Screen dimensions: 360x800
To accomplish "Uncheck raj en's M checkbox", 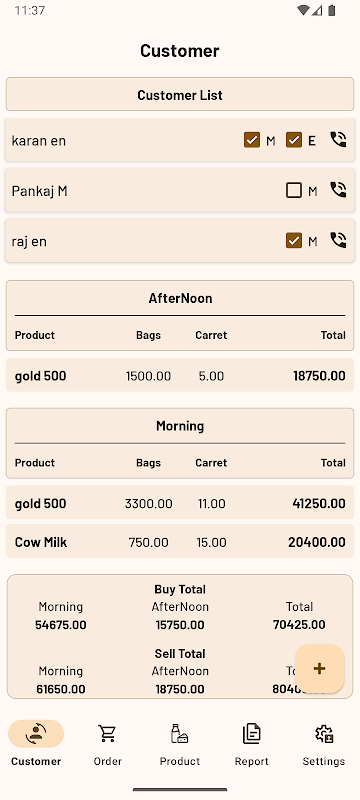I will click(294, 240).
